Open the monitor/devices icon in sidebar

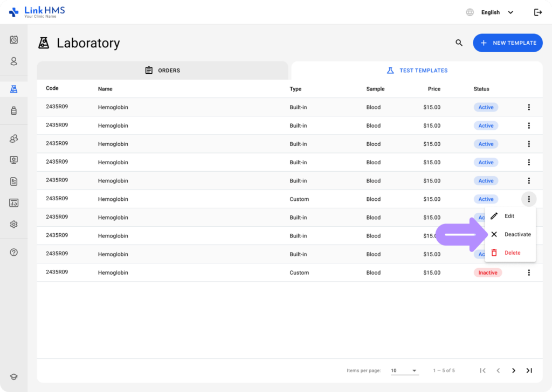point(13,160)
